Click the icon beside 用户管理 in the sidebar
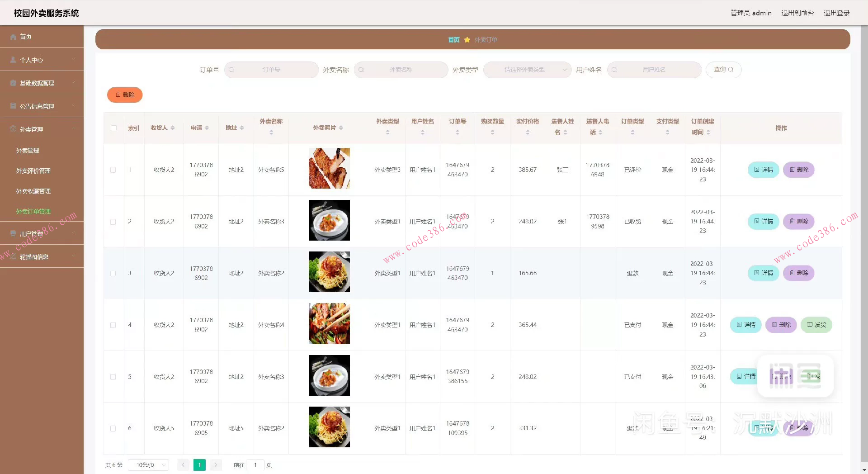The image size is (868, 474). 13,233
